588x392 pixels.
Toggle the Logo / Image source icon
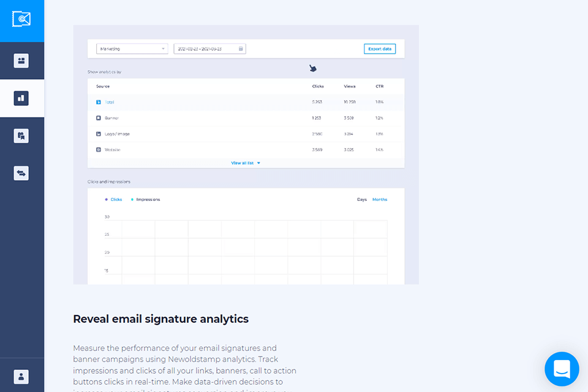(x=99, y=134)
